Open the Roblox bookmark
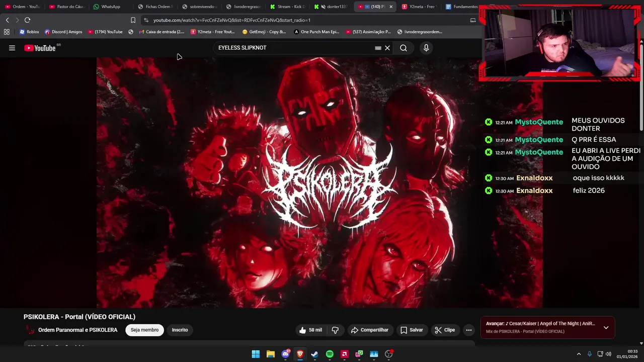 tap(29, 32)
